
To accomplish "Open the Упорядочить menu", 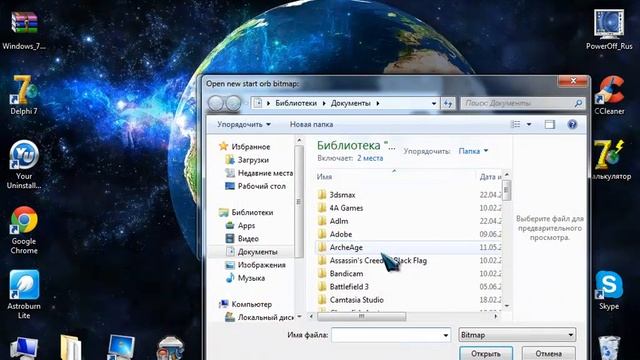I will coord(244,124).
